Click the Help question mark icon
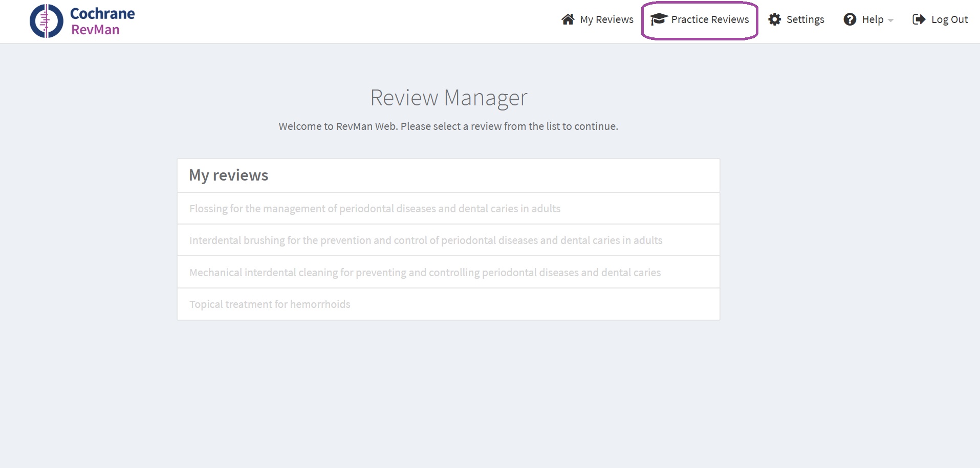This screenshot has height=468, width=980. click(850, 19)
